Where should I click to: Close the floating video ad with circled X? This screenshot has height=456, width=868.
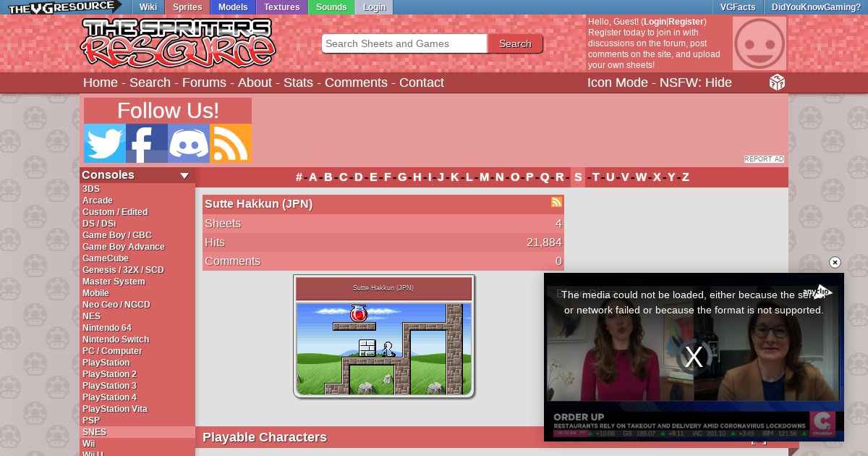(835, 263)
